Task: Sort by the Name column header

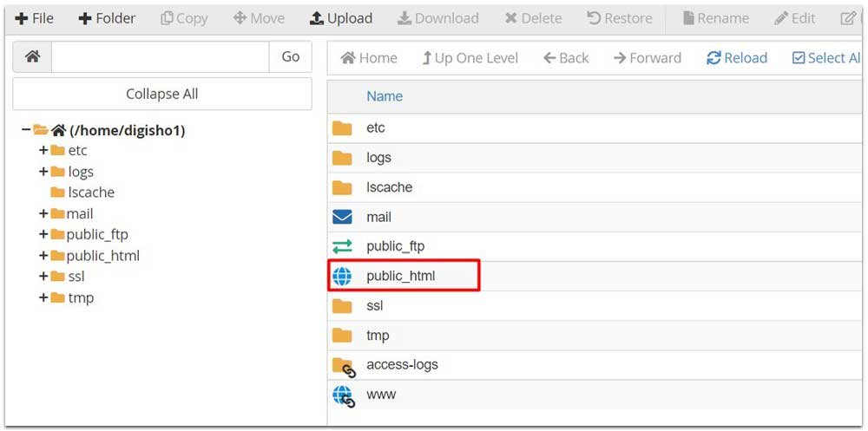Action: (385, 96)
